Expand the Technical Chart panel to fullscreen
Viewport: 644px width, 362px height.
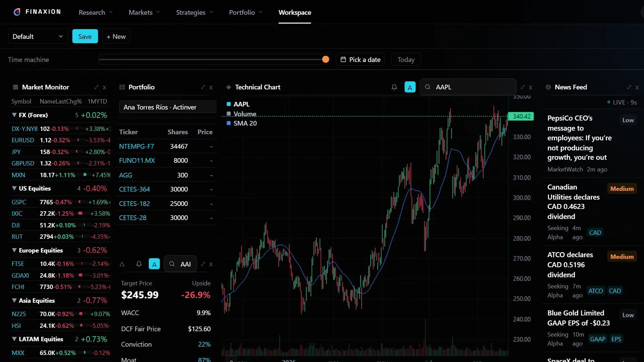pyautogui.click(x=523, y=87)
